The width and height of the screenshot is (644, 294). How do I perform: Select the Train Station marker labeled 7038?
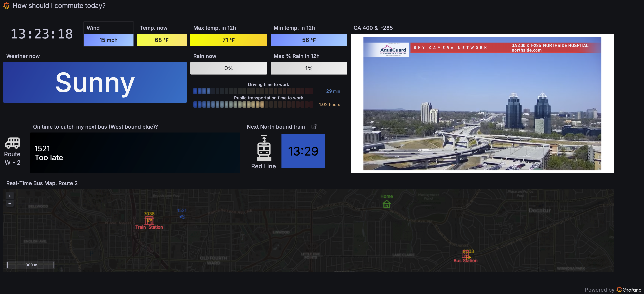tap(149, 220)
